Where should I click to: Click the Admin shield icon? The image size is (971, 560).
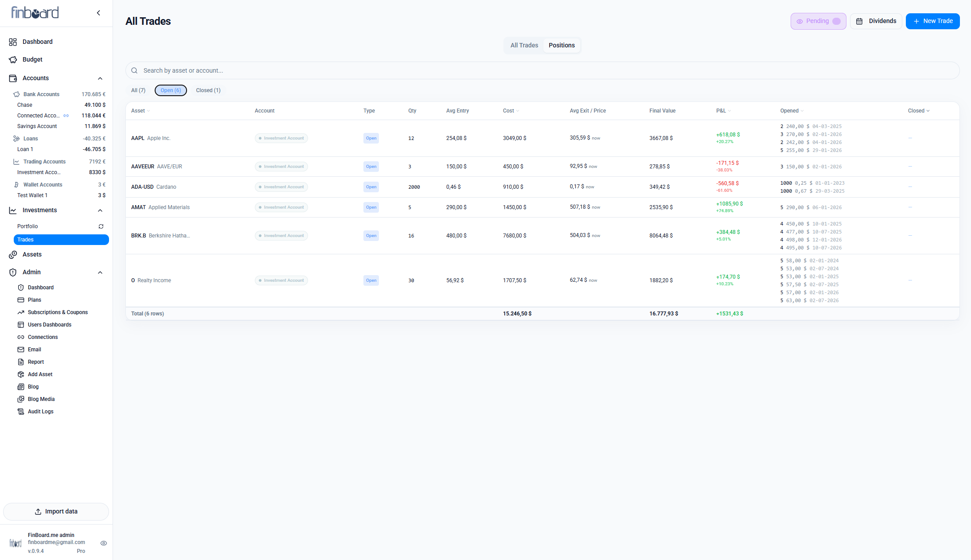13,272
